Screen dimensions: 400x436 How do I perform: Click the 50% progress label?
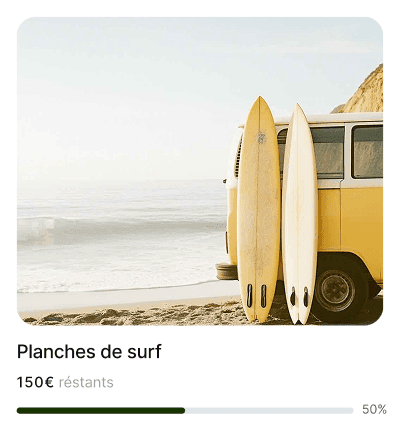point(374,409)
